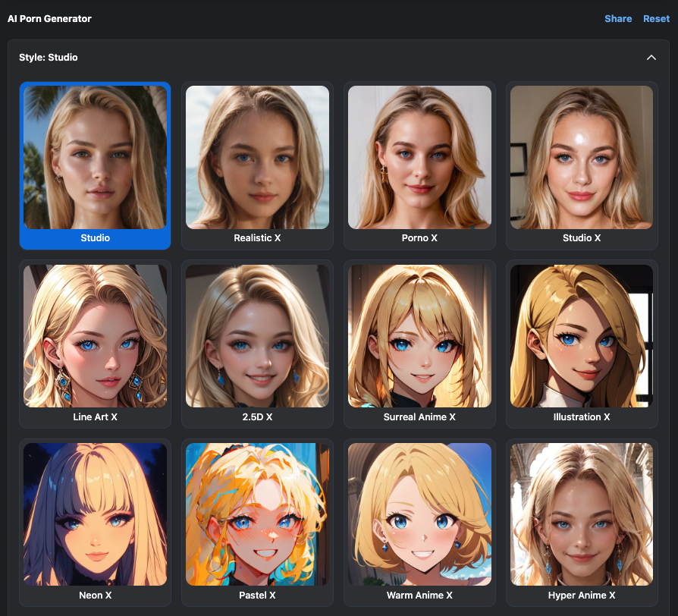The height and width of the screenshot is (616, 678).
Task: Choose the Warm Anime X style
Action: point(419,523)
